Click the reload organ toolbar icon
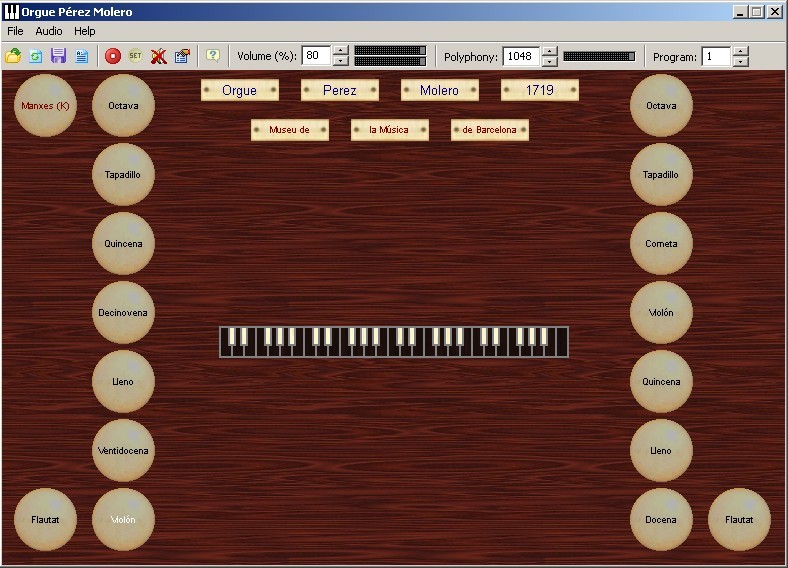788x568 pixels. (36, 56)
